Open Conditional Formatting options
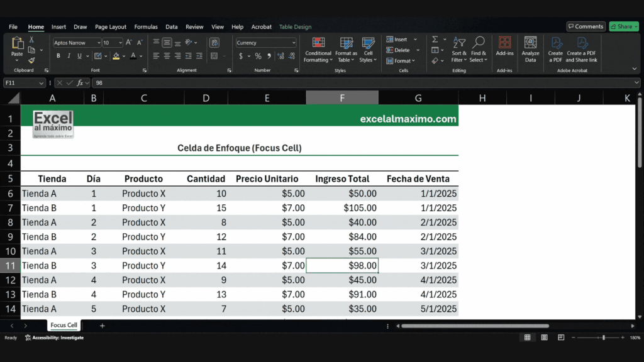 pyautogui.click(x=318, y=50)
